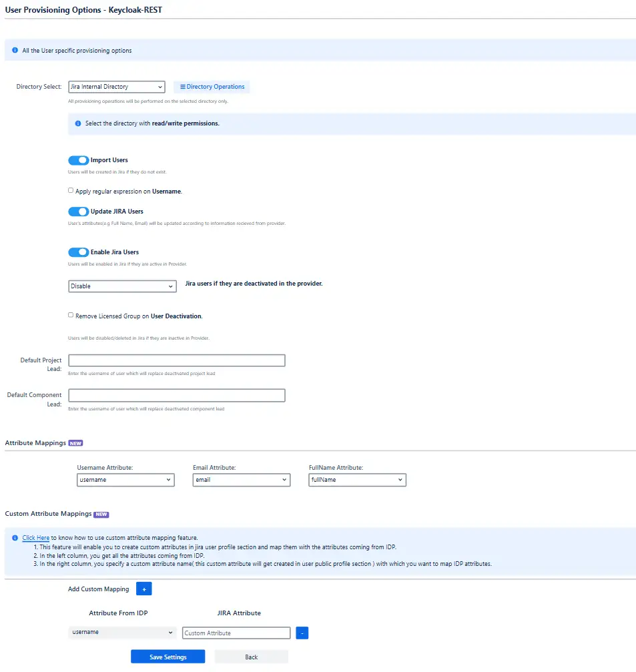Screen dimensions: 636x672
Task: Toggle the Enable Jira Users switch
Action: (79, 252)
